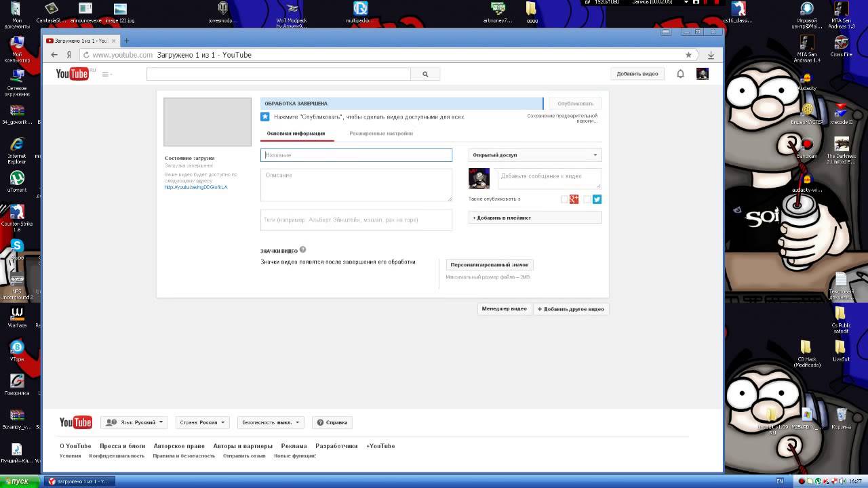Viewport: 868px width, 488px height.
Task: Open the Открытый доступ privacy dropdown
Action: tap(534, 155)
